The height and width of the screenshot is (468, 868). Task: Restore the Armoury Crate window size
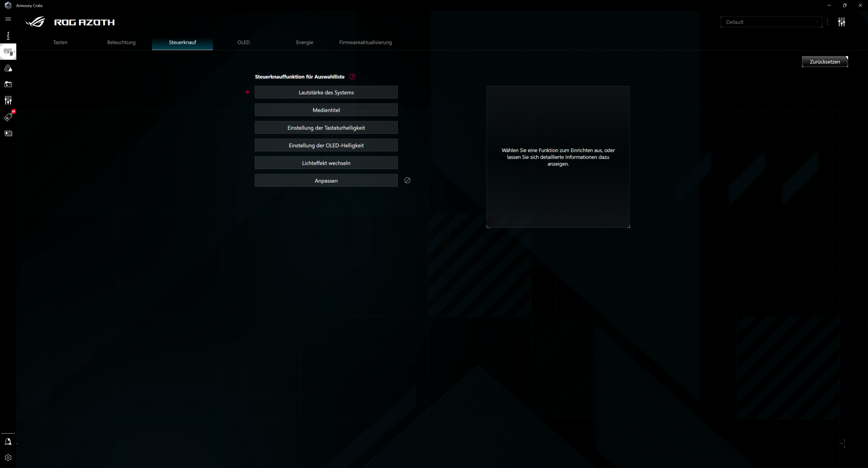point(844,5)
